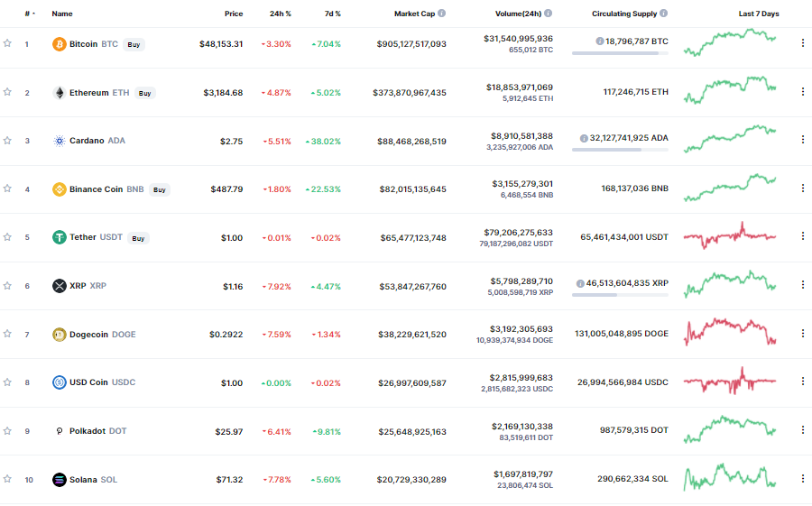
Task: Open Bitcoin 7-day sparkline chart
Action: click(730, 42)
